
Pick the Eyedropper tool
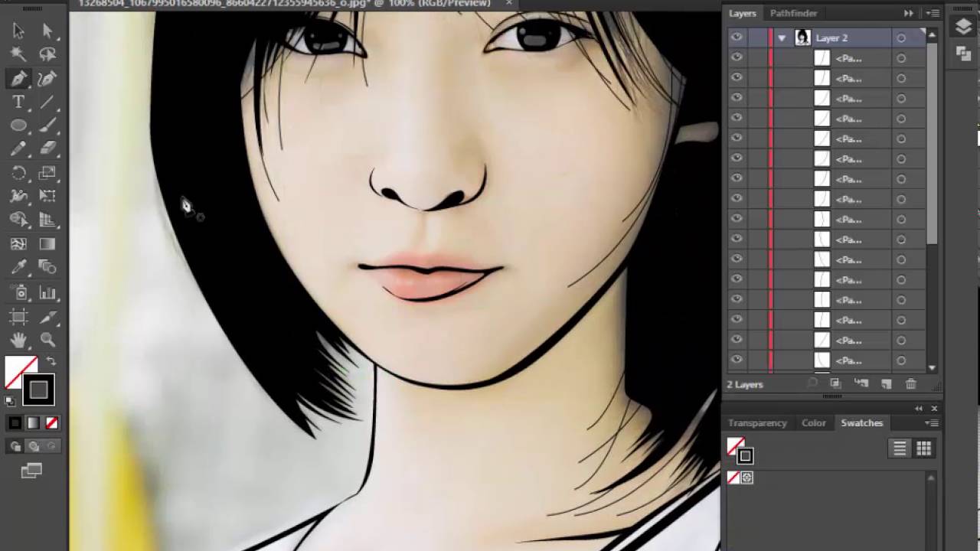18,268
